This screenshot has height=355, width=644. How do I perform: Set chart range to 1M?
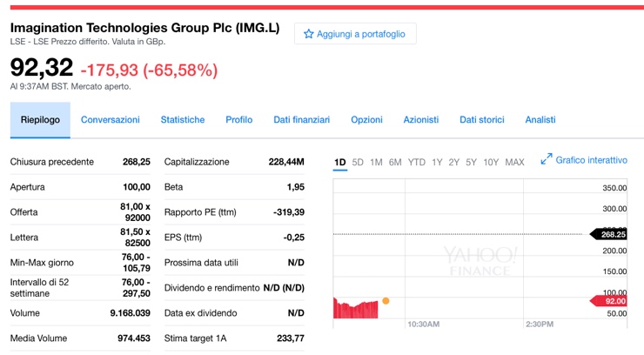376,163
